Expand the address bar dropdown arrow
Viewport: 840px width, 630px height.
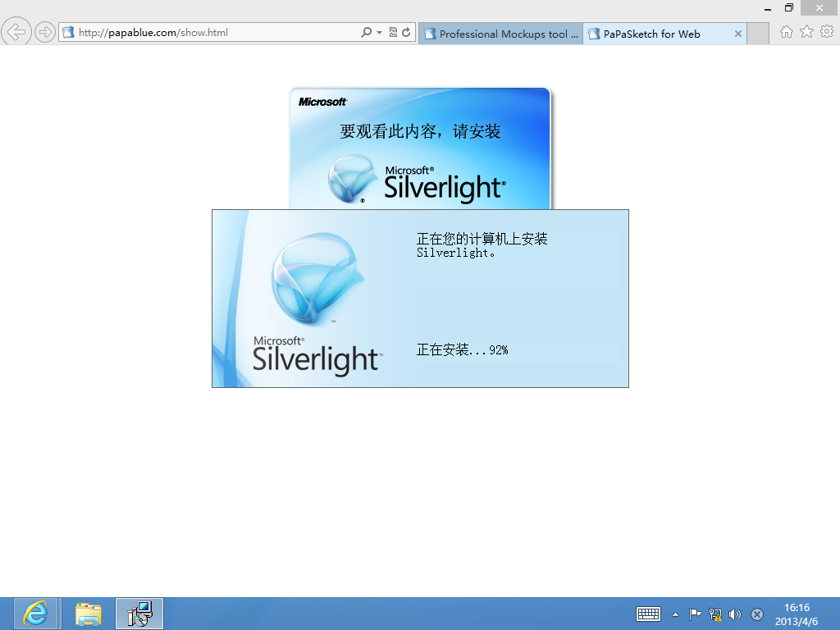tap(379, 33)
